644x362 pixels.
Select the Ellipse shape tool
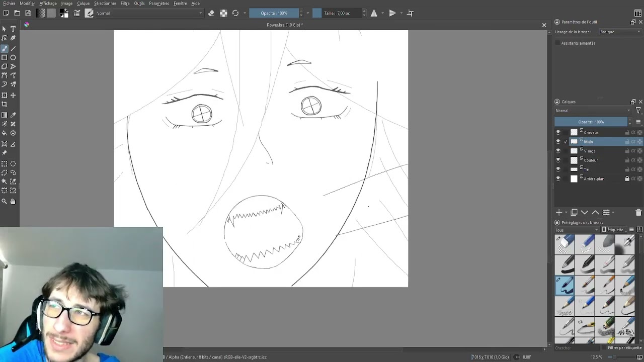[x=13, y=57]
